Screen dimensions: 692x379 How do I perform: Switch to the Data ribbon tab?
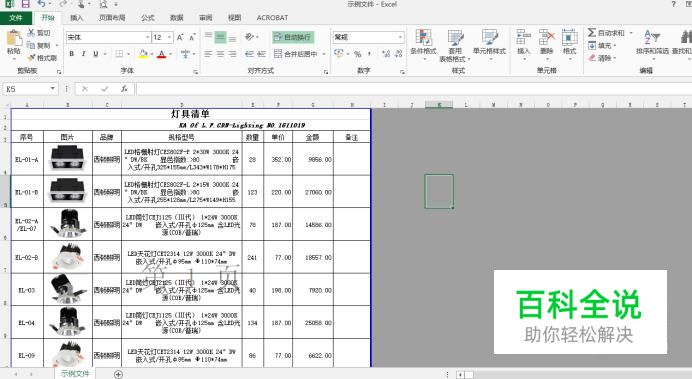tap(177, 18)
